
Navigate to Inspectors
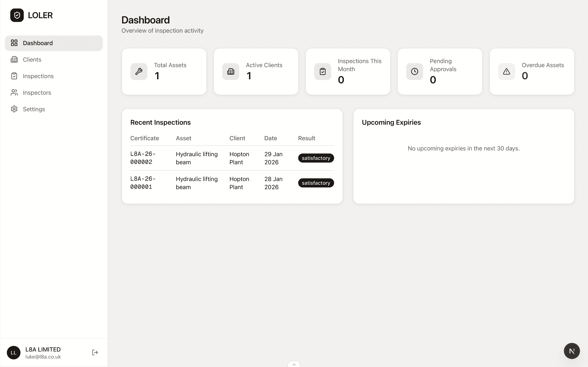click(x=37, y=93)
